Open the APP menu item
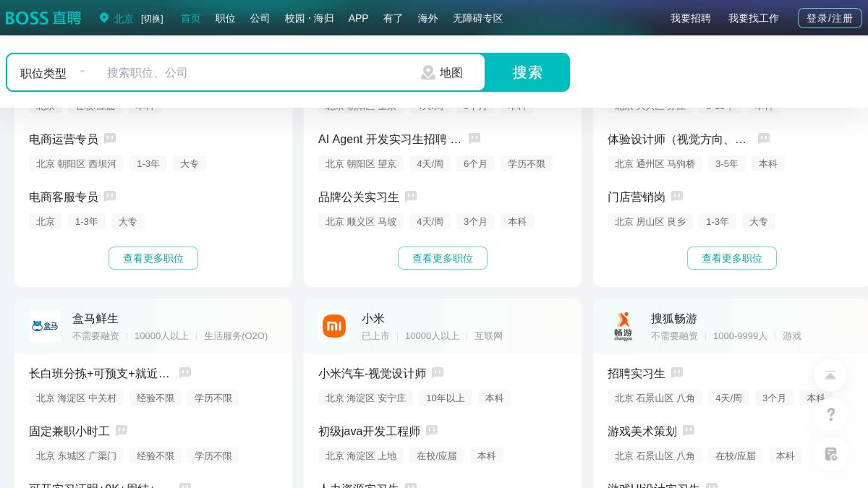 tap(359, 18)
